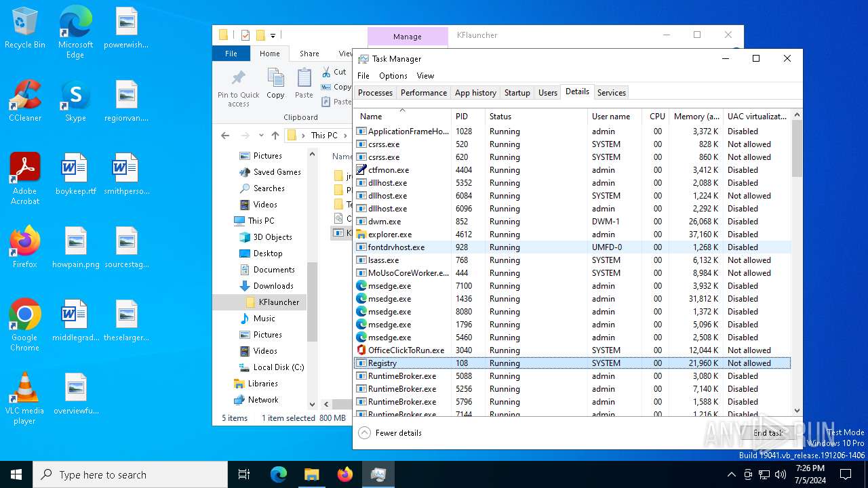The image size is (868, 488).
Task: Switch to the Processes tab
Action: [x=375, y=93]
